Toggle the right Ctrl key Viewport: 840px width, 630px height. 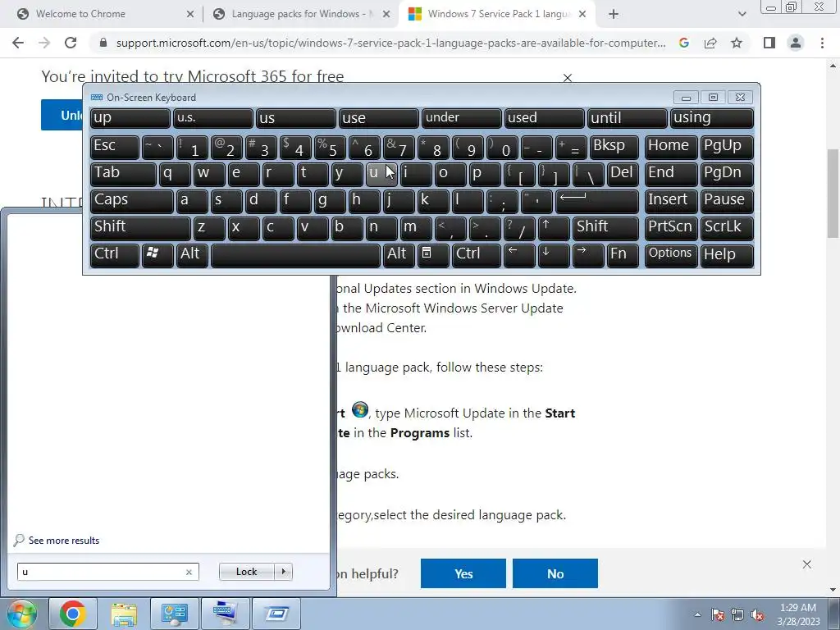[477, 255]
